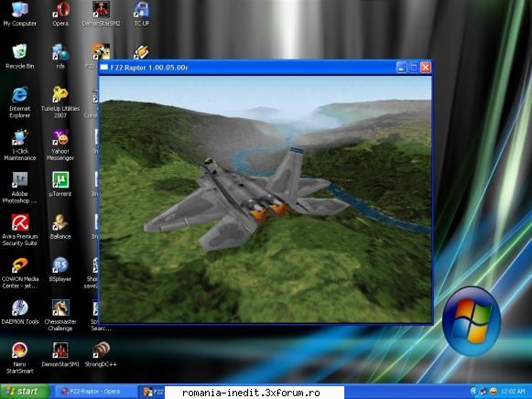Viewport: 532px width, 399px height.
Task: Select the Ballance game shortcut
Action: pyautogui.click(x=60, y=226)
